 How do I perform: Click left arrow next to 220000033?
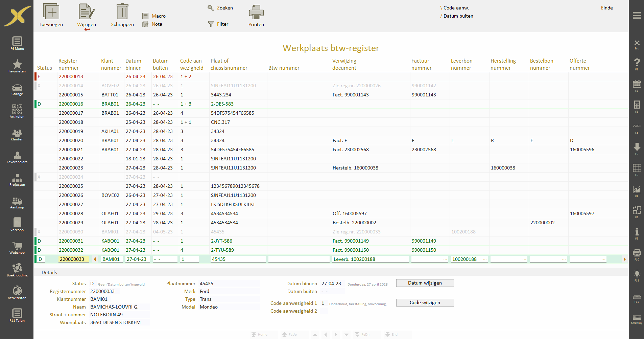pyautogui.click(x=95, y=259)
